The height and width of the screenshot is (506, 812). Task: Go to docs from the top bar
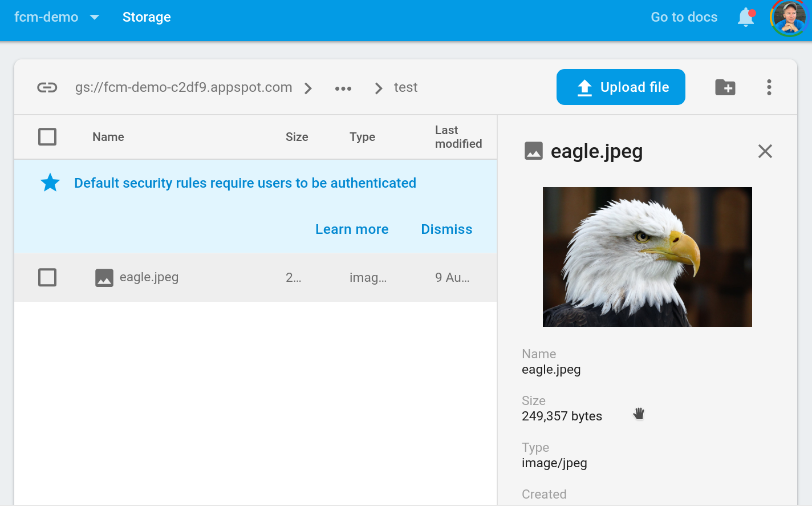pos(684,17)
